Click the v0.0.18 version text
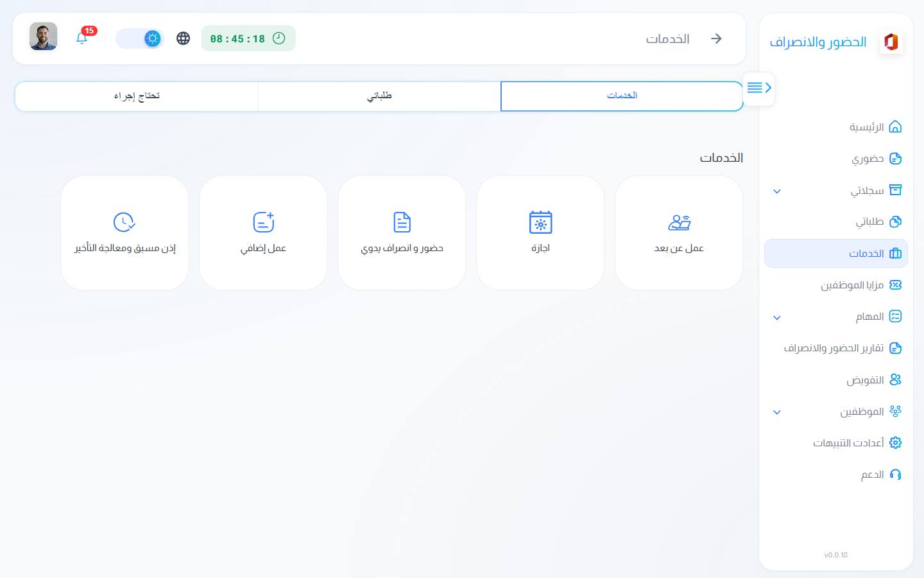 pos(836,555)
